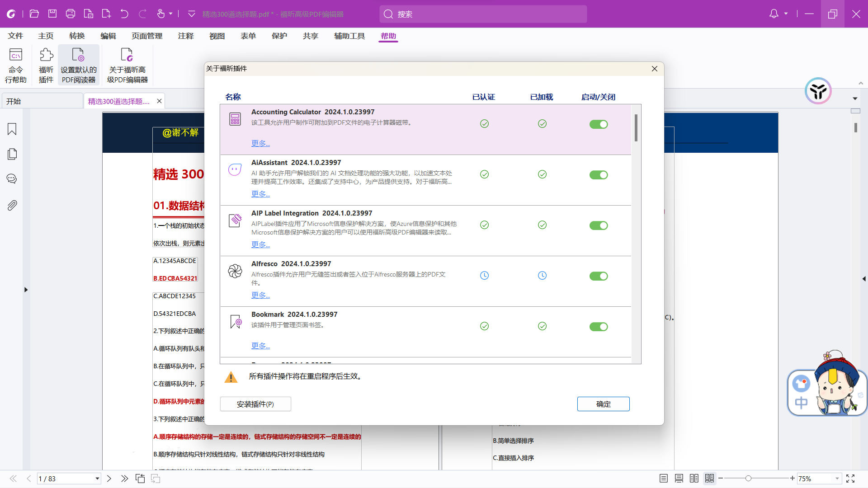Image resolution: width=868 pixels, height=488 pixels.
Task: Set default PDF reader icon
Action: tap(79, 66)
